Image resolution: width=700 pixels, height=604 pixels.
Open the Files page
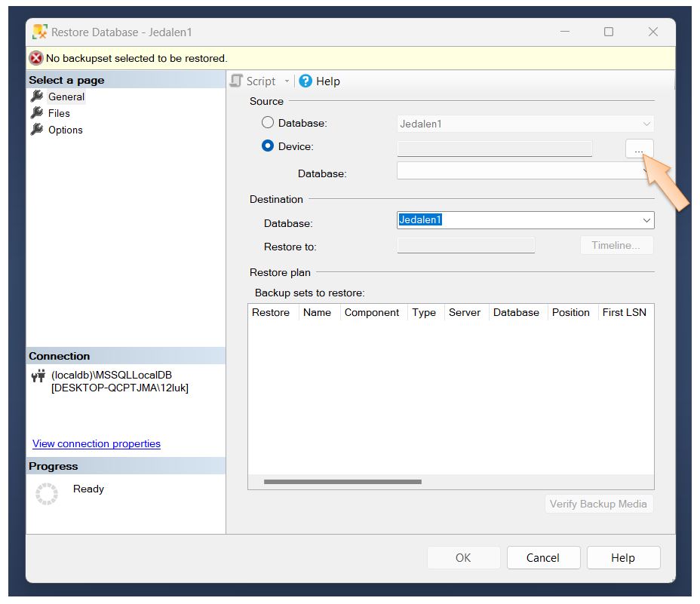point(59,113)
